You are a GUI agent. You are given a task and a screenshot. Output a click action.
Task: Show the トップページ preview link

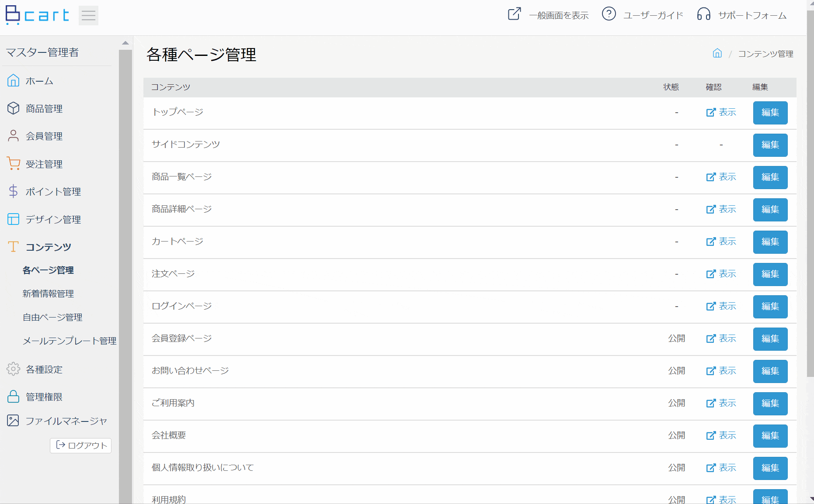click(721, 112)
